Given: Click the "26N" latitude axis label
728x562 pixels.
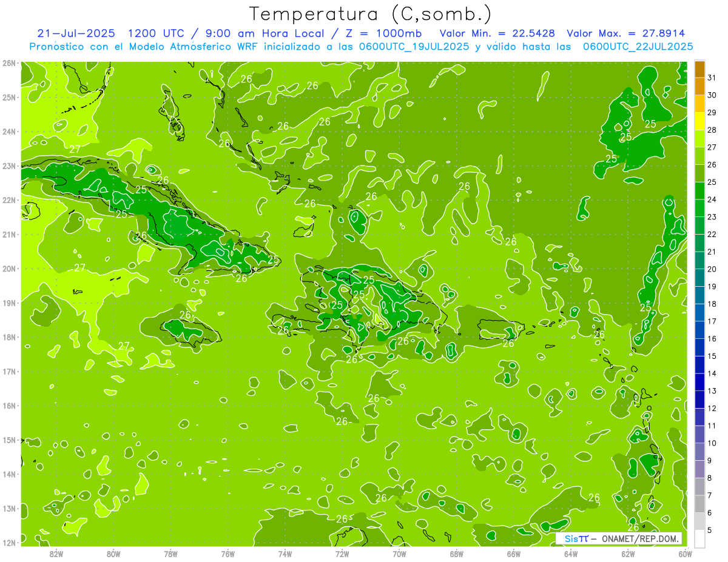Looking at the screenshot, I should point(9,63).
